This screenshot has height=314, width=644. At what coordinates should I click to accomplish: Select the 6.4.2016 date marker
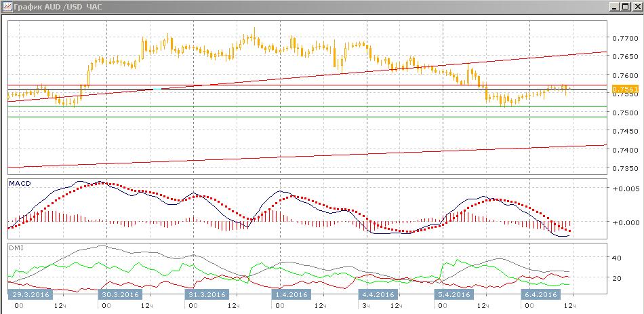[540, 294]
